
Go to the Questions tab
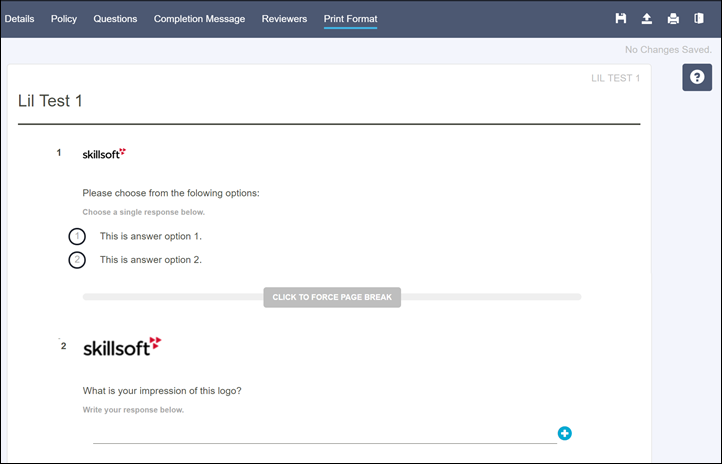[115, 19]
